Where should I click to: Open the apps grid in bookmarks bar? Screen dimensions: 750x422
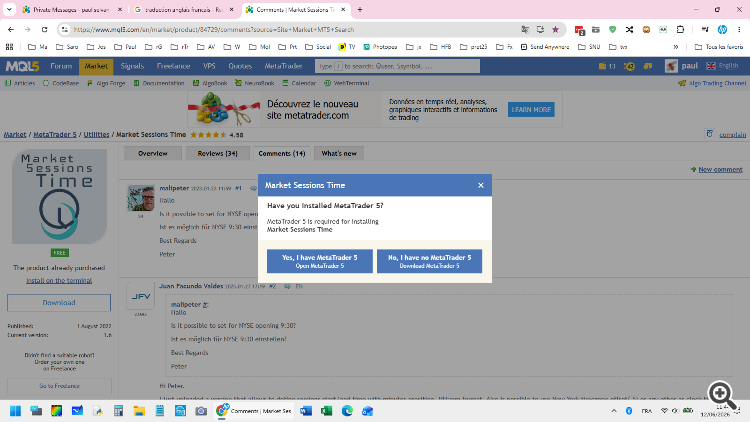click(x=10, y=47)
